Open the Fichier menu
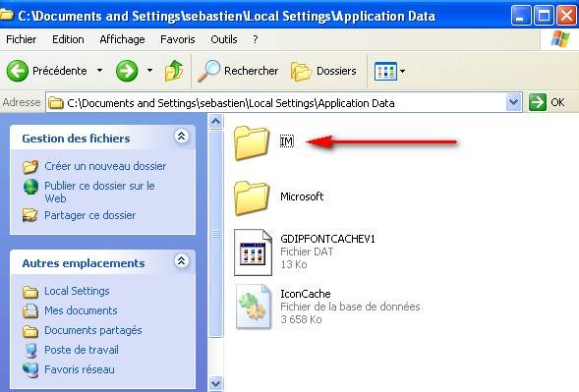Screen dimensions: 579x392 [21, 39]
